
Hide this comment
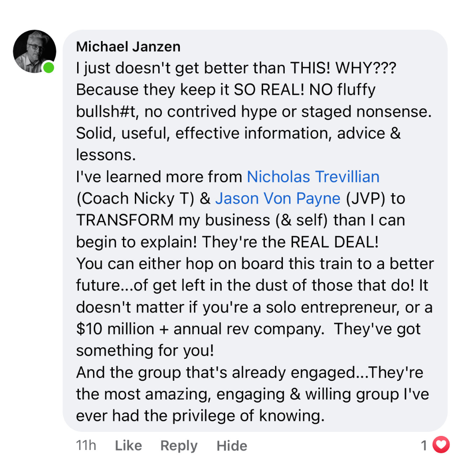tap(232, 446)
